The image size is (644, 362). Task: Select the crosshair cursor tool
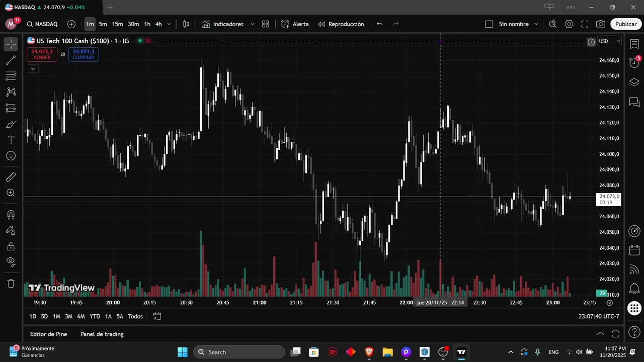click(x=11, y=44)
